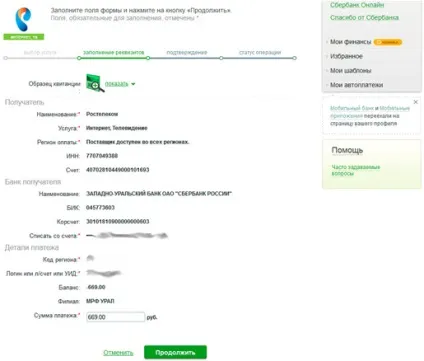Click the last progress step circle marker

(294, 58)
